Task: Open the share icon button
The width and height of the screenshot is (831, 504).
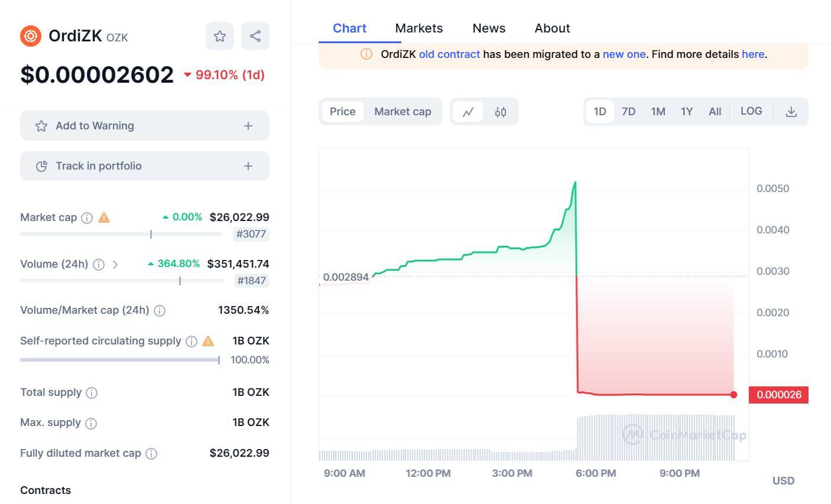Action: 255,36
